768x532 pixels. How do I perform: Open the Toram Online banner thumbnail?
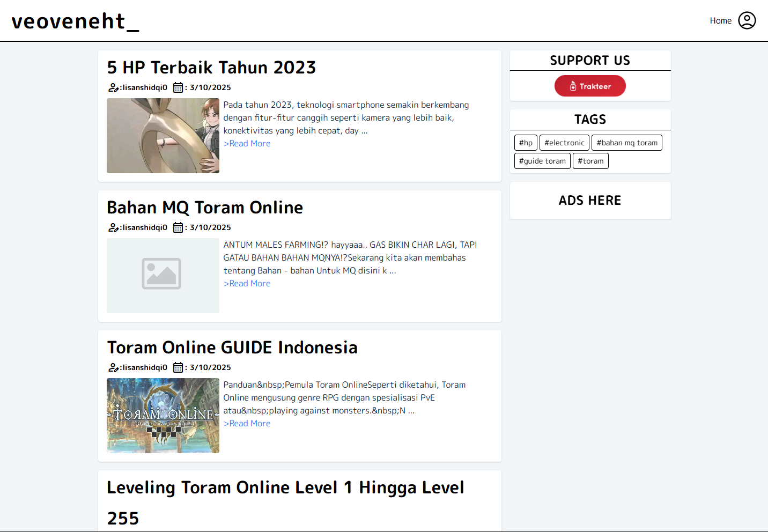(163, 416)
